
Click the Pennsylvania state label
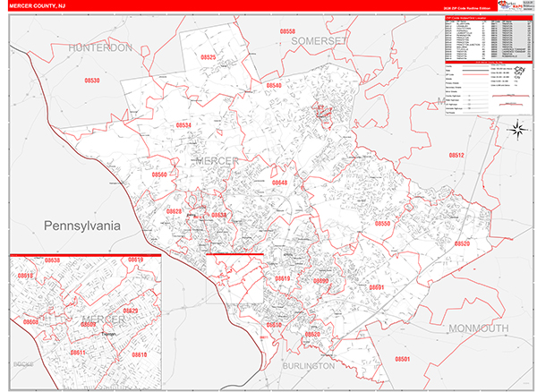(82, 226)
